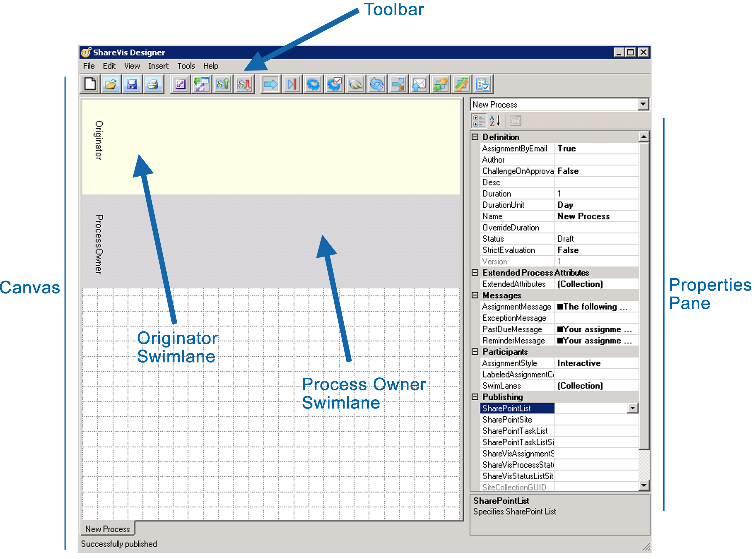The image size is (756, 559).
Task: Select the DurationUnit property row
Action: click(559, 205)
